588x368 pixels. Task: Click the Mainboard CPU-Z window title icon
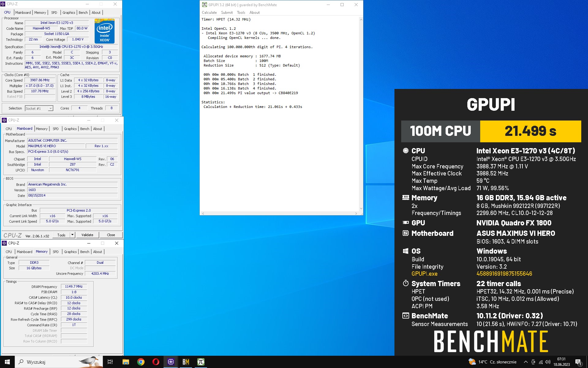click(4, 120)
